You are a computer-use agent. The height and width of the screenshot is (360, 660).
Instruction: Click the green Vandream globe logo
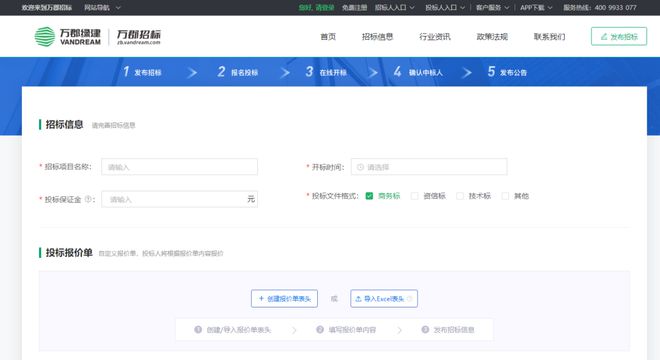tap(45, 37)
